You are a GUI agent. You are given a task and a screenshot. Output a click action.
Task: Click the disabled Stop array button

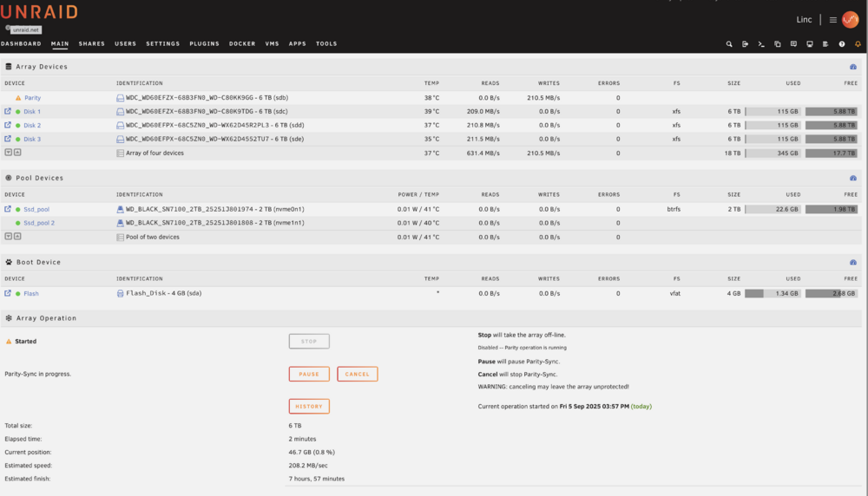[309, 341]
